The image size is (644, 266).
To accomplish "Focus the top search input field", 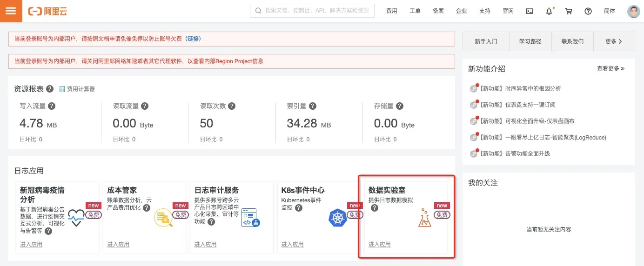I will click(x=312, y=11).
